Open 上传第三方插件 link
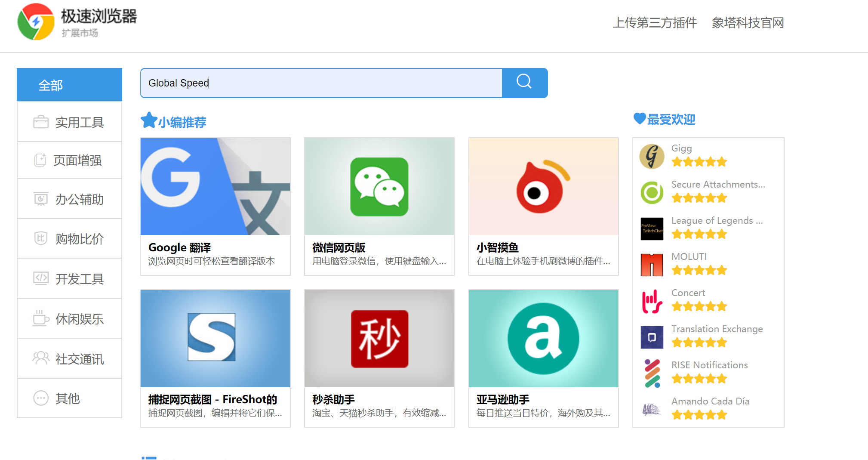Viewport: 868px width, 460px height. 655,22
